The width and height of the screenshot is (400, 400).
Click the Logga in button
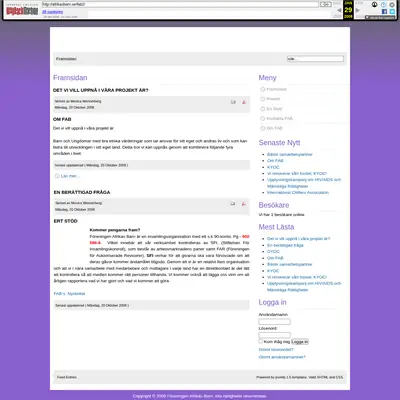click(x=300, y=342)
